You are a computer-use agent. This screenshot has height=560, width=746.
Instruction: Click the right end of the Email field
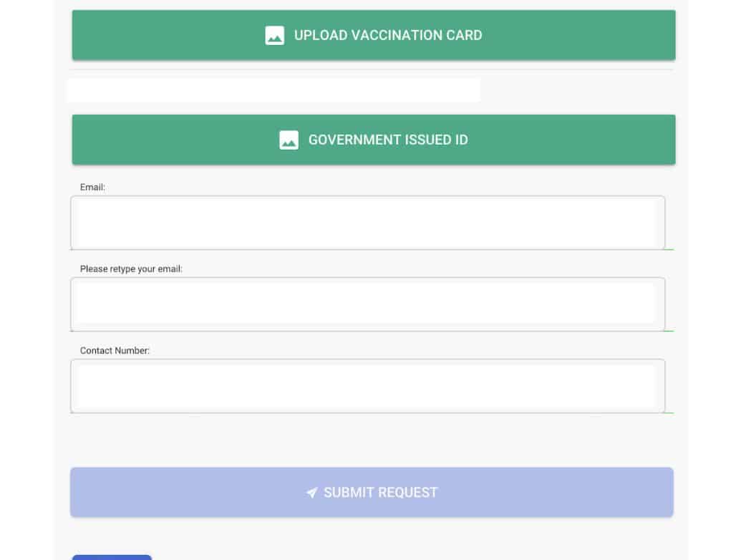(644, 223)
